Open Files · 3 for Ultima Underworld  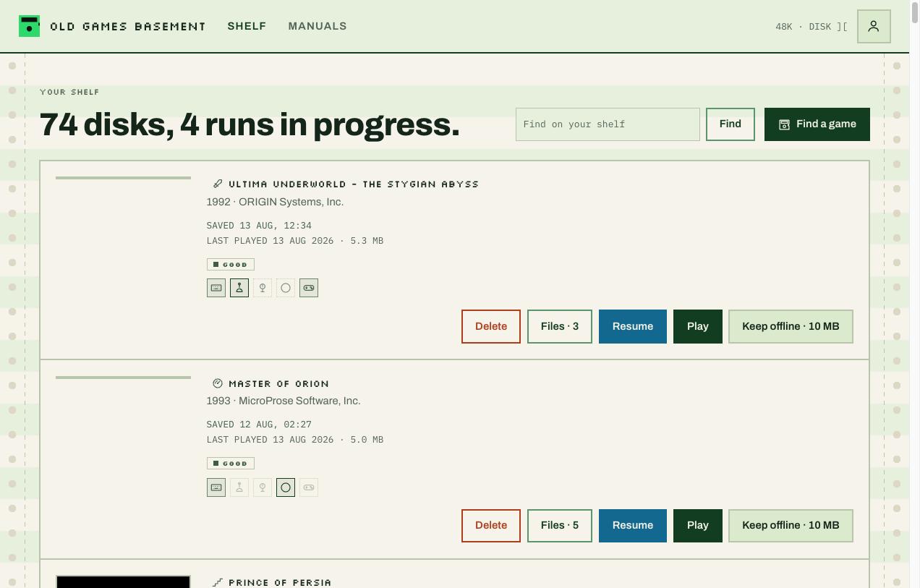pos(560,326)
